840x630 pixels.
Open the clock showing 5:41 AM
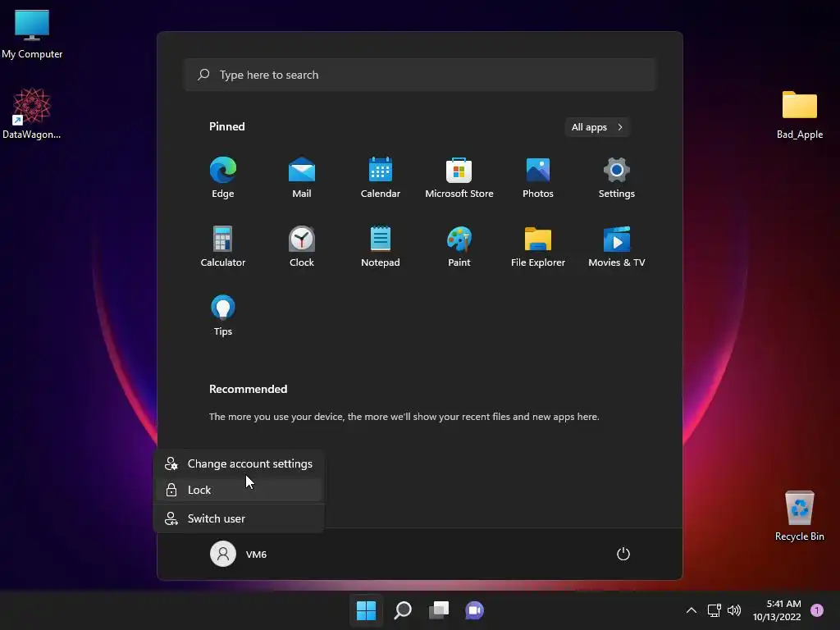777,610
